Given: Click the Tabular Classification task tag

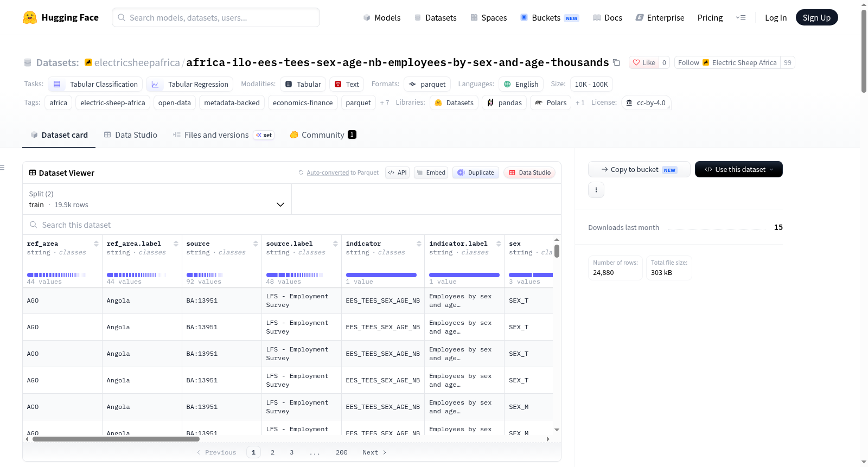Looking at the screenshot, I should 95,84.
